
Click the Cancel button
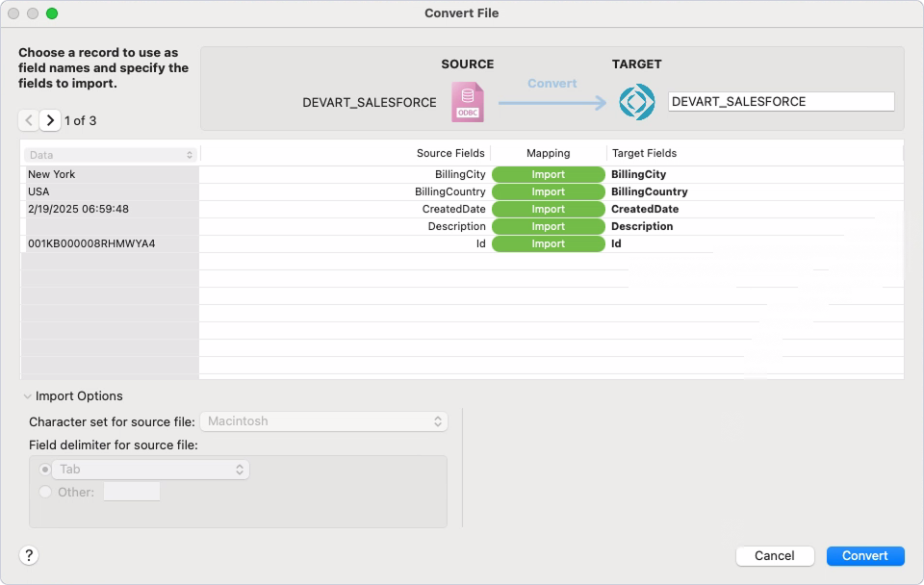(x=775, y=555)
